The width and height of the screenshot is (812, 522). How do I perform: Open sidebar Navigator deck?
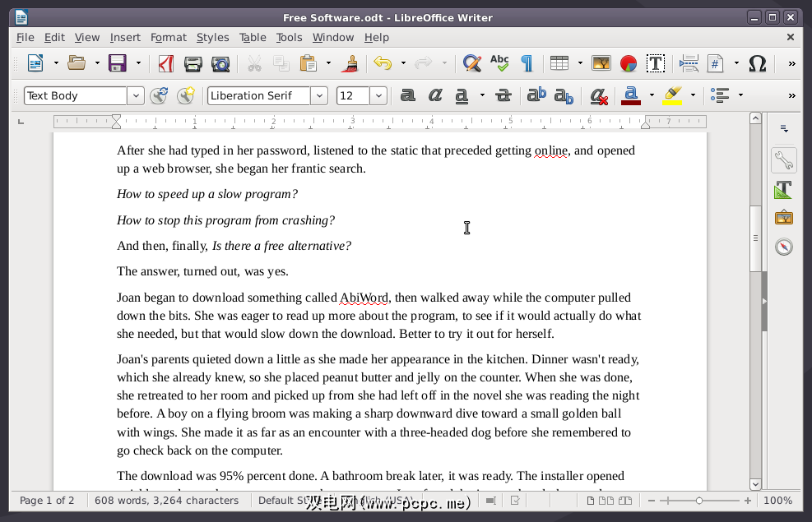tap(784, 247)
